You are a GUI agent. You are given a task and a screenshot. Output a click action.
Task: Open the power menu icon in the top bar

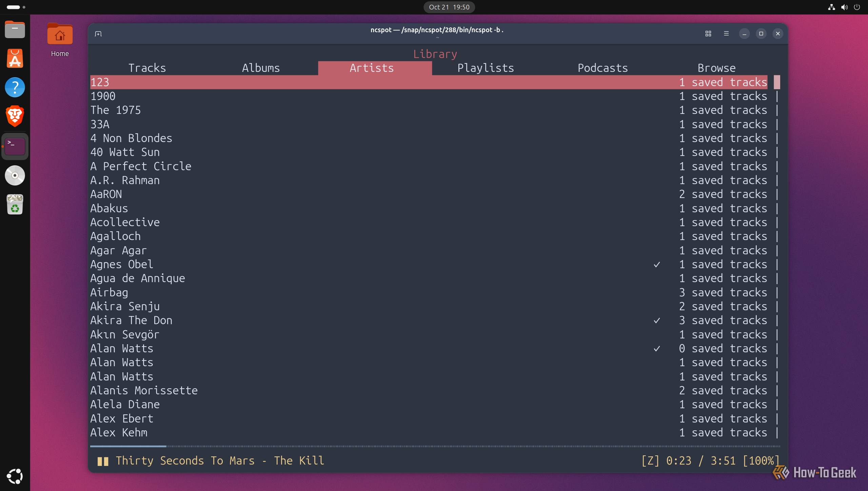pyautogui.click(x=857, y=7)
